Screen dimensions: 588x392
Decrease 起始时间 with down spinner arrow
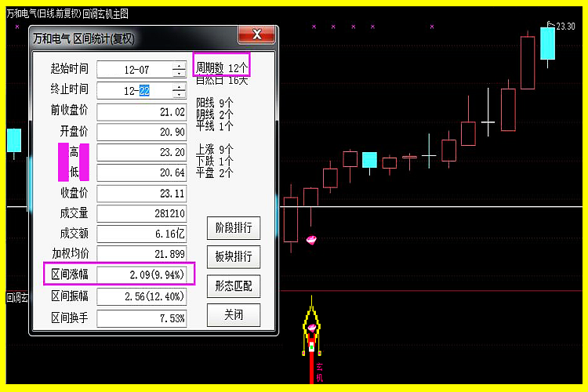pyautogui.click(x=179, y=74)
